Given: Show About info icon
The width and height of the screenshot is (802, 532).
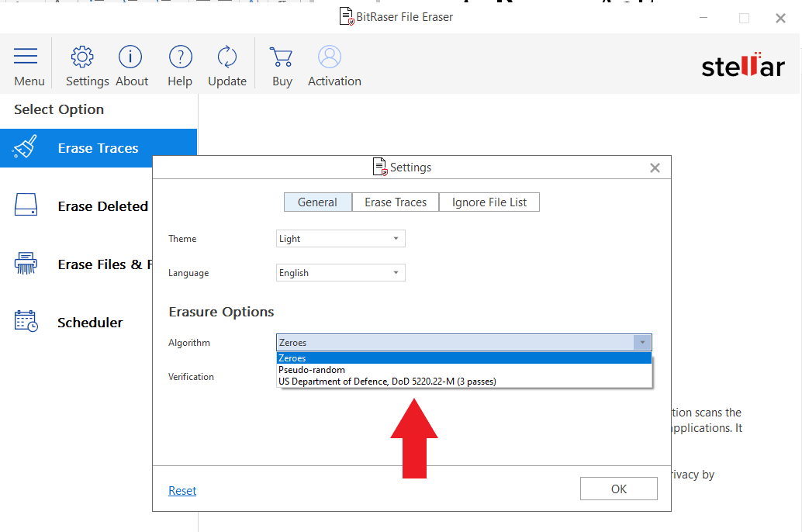Looking at the screenshot, I should [130, 57].
